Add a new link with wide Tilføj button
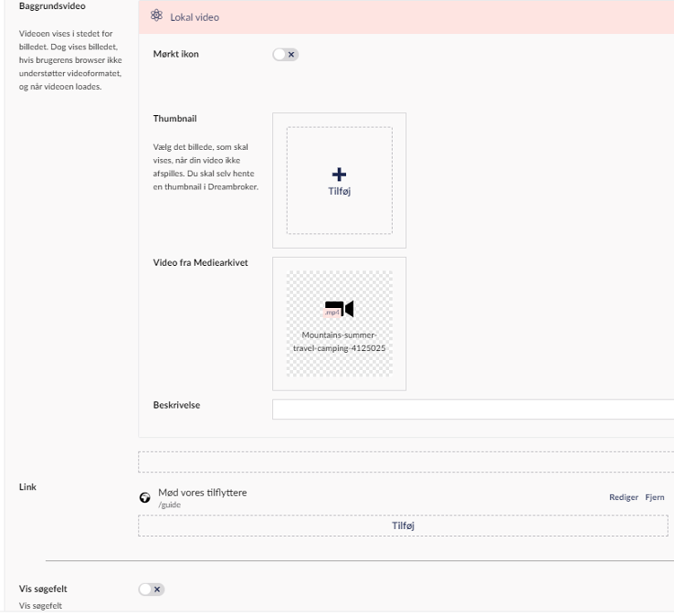The height and width of the screenshot is (616, 674). pyautogui.click(x=403, y=526)
